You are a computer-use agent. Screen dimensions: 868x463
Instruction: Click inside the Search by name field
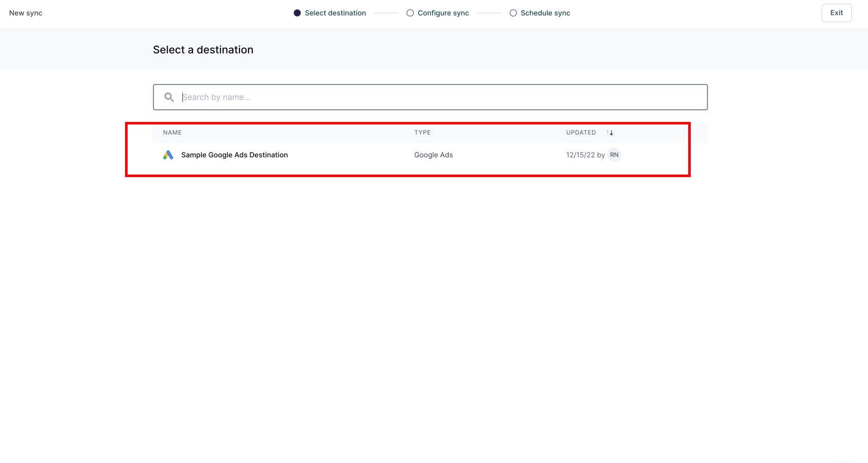[354, 97]
